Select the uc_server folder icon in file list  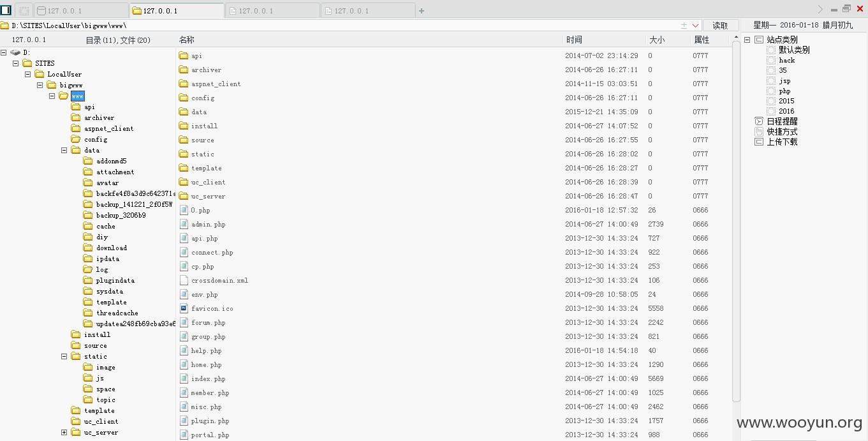[x=184, y=196]
